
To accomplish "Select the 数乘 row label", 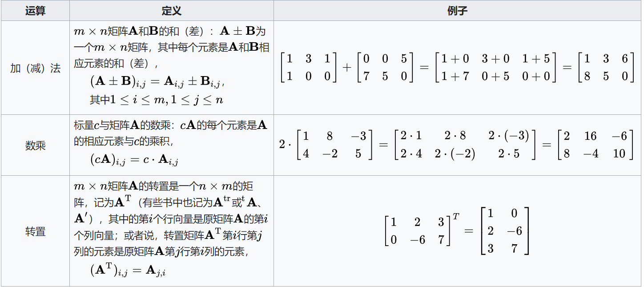I will 35,146.
